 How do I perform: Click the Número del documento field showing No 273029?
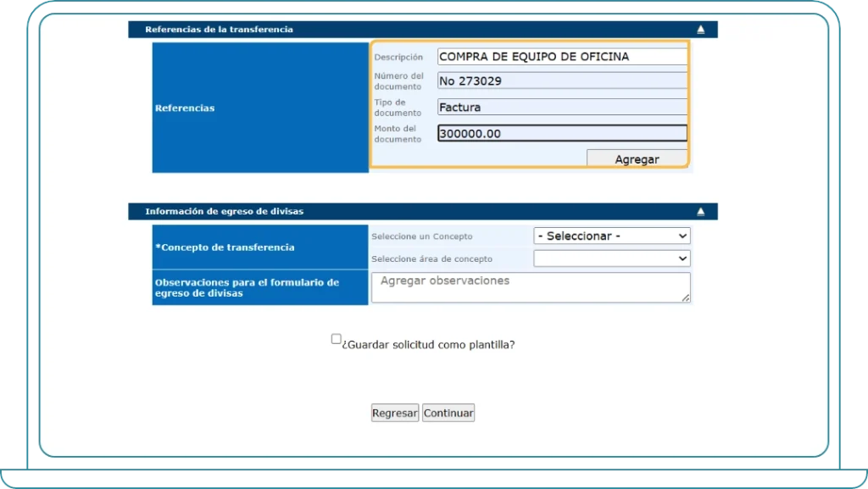(561, 81)
